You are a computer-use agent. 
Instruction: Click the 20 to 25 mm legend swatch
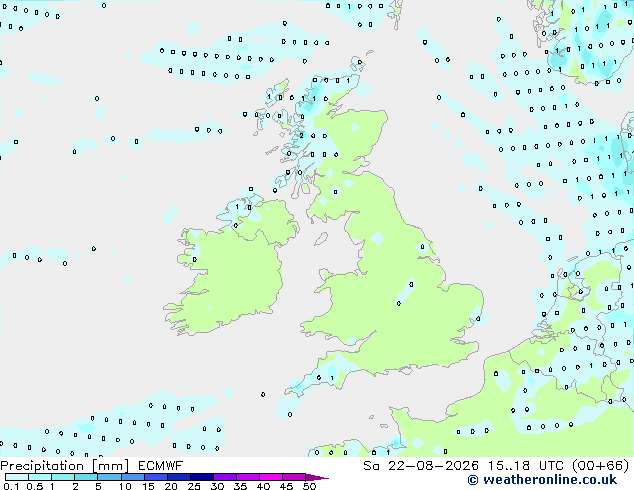(x=178, y=477)
